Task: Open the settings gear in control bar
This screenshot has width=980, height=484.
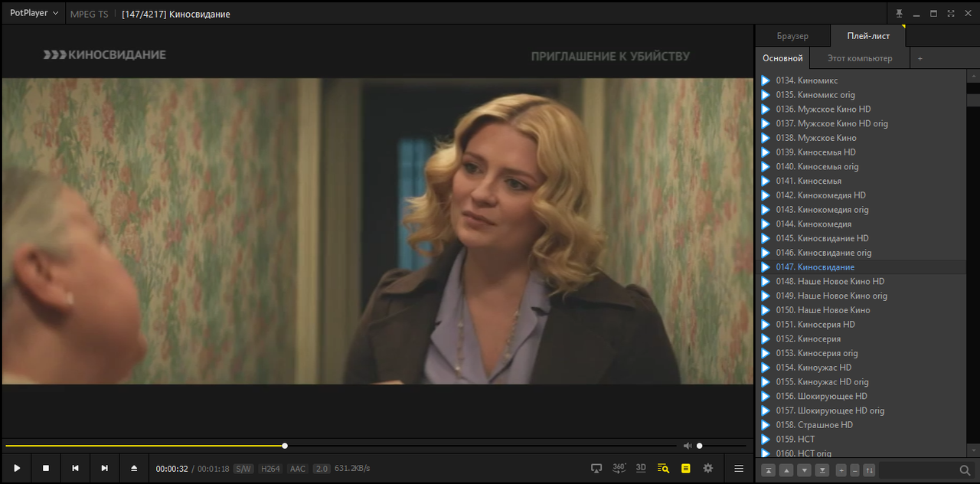Action: 708,468
